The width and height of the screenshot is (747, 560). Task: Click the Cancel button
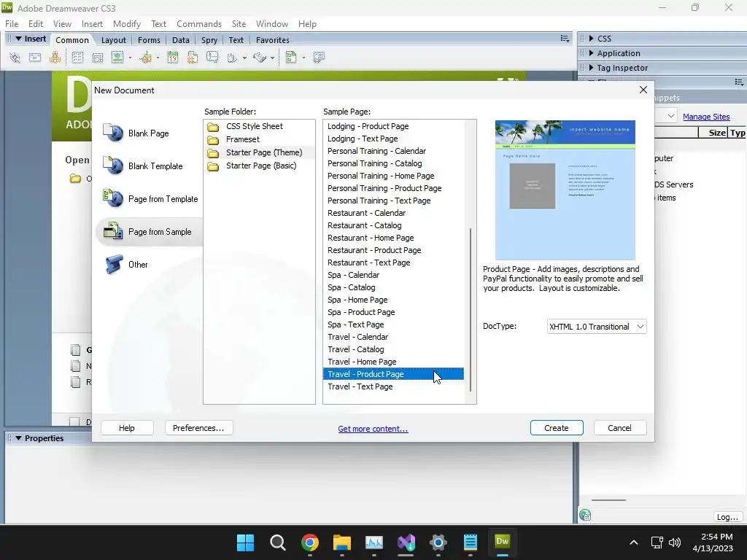[620, 428]
